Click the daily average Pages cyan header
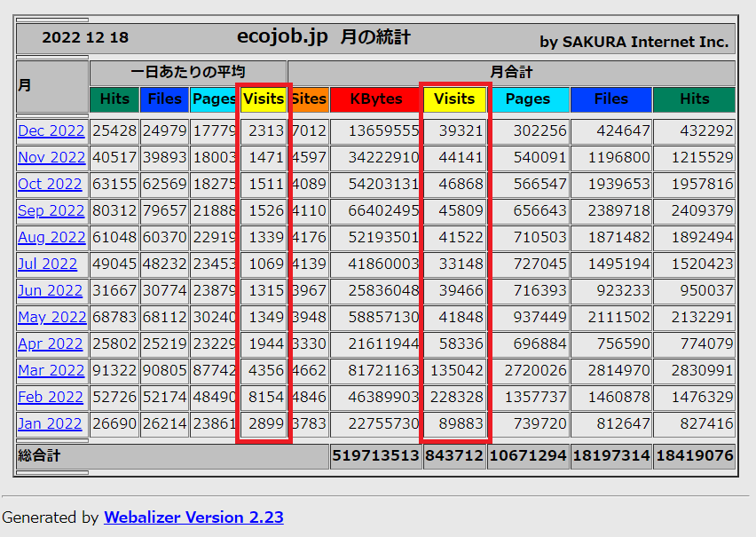This screenshot has height=537, width=756. coord(213,99)
